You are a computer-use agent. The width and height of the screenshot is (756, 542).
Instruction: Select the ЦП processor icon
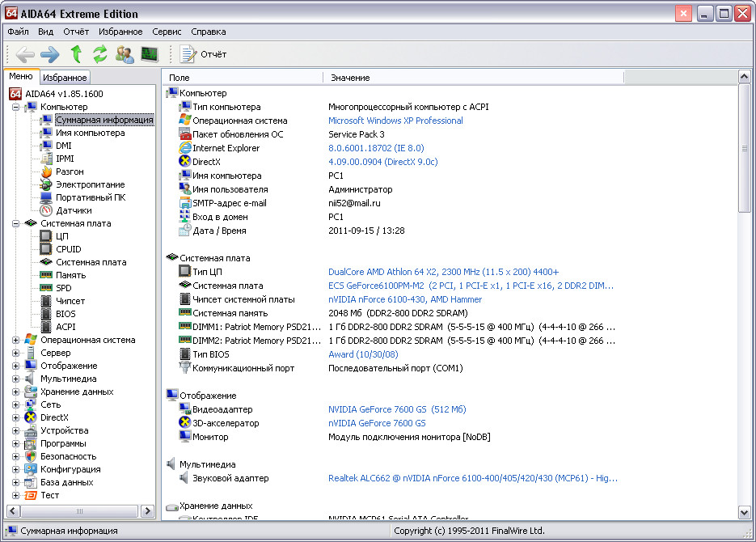(x=46, y=236)
